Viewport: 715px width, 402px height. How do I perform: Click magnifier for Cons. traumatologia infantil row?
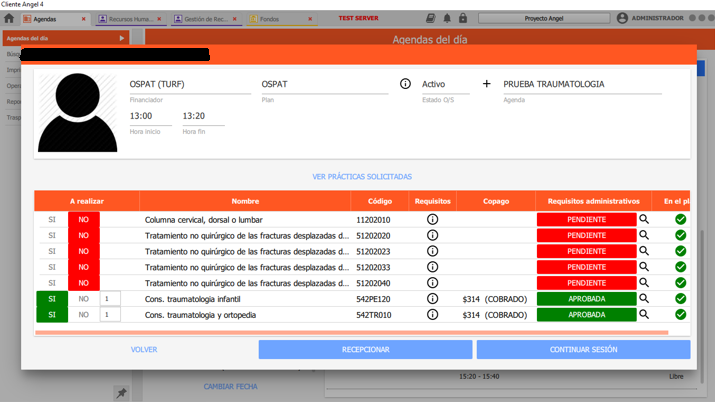tap(644, 299)
